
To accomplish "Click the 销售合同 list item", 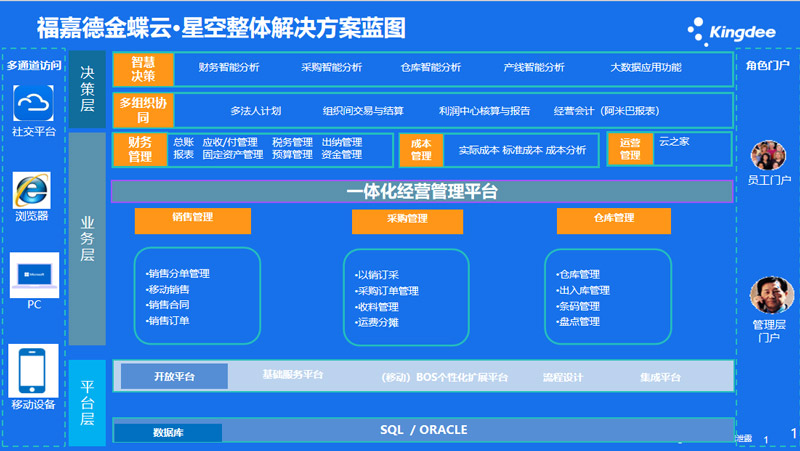I will (x=168, y=305).
